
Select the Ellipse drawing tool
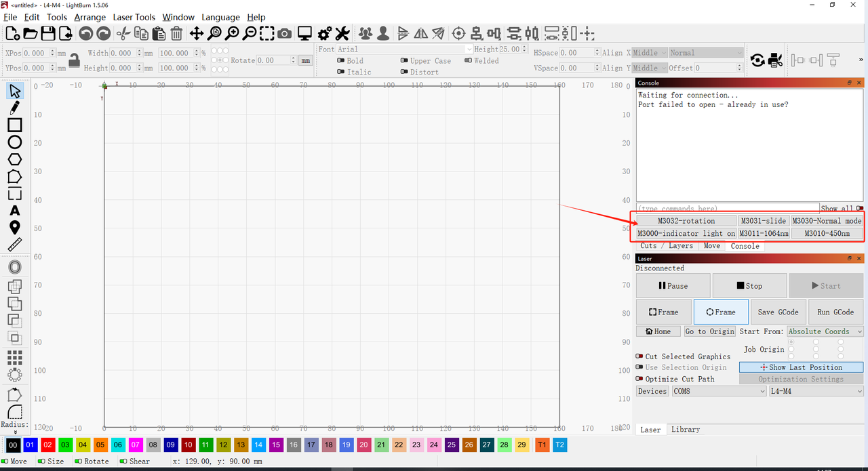pos(14,142)
